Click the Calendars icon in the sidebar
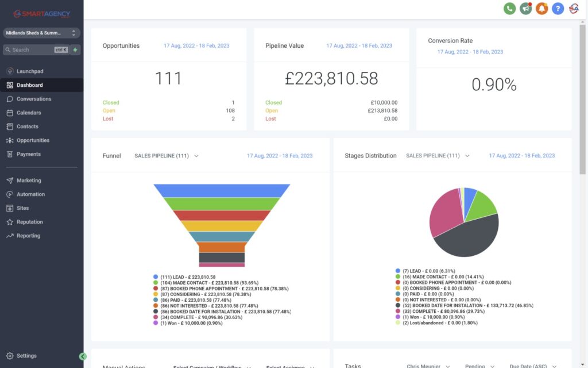This screenshot has width=588, height=368. (10, 113)
